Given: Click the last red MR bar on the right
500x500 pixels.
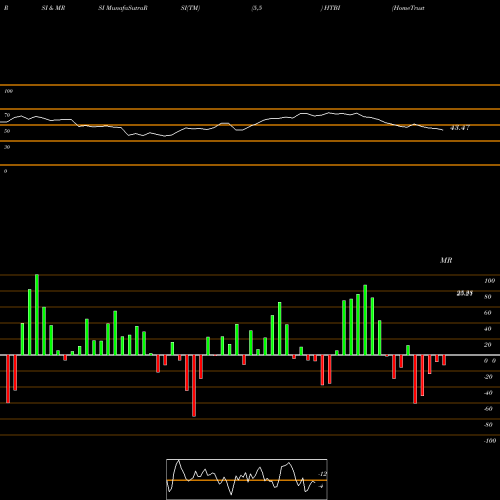Looking at the screenshot, I should (x=444, y=360).
